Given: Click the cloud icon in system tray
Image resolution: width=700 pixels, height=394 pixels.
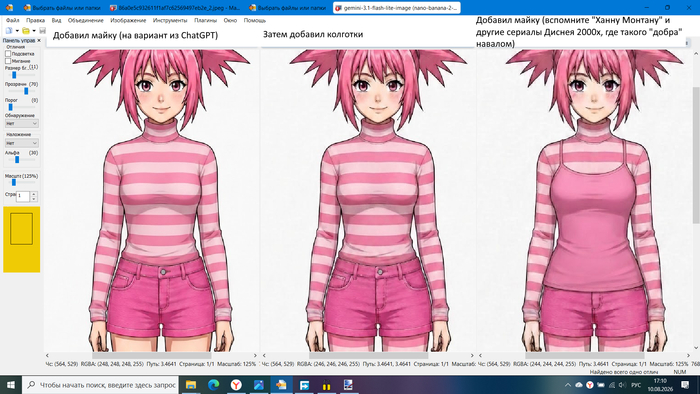Looking at the screenshot, I should coord(579,385).
